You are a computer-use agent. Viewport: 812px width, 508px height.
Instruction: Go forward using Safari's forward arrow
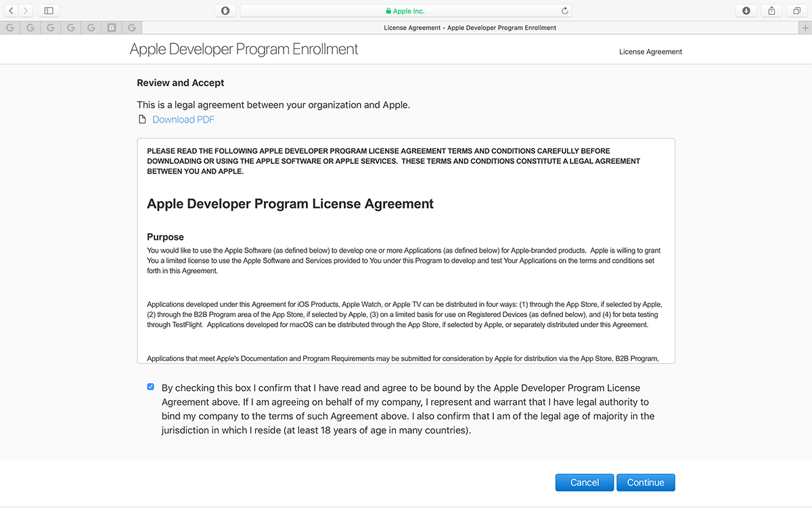click(x=26, y=11)
